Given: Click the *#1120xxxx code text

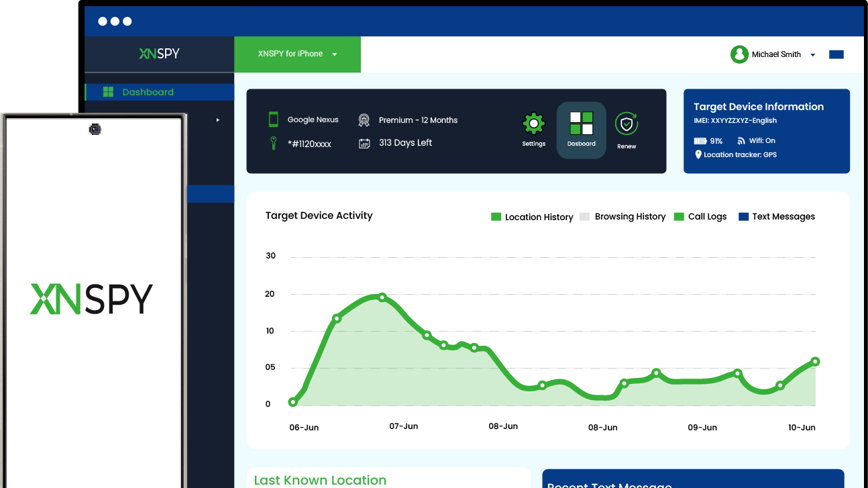Looking at the screenshot, I should click(309, 144).
